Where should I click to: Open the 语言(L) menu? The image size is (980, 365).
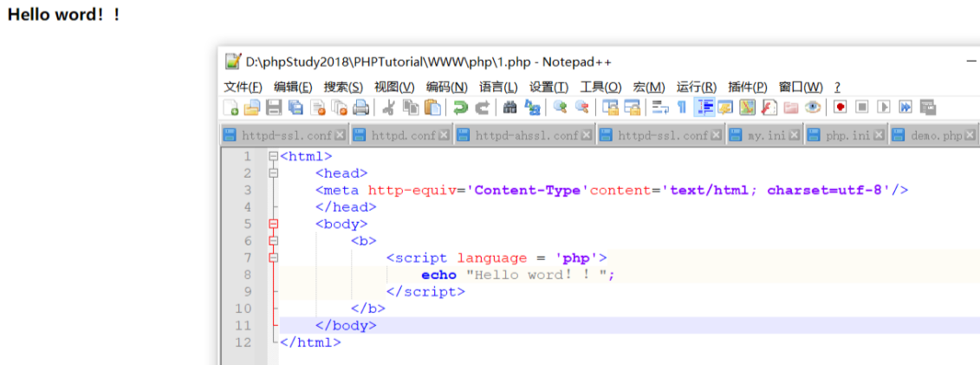498,87
